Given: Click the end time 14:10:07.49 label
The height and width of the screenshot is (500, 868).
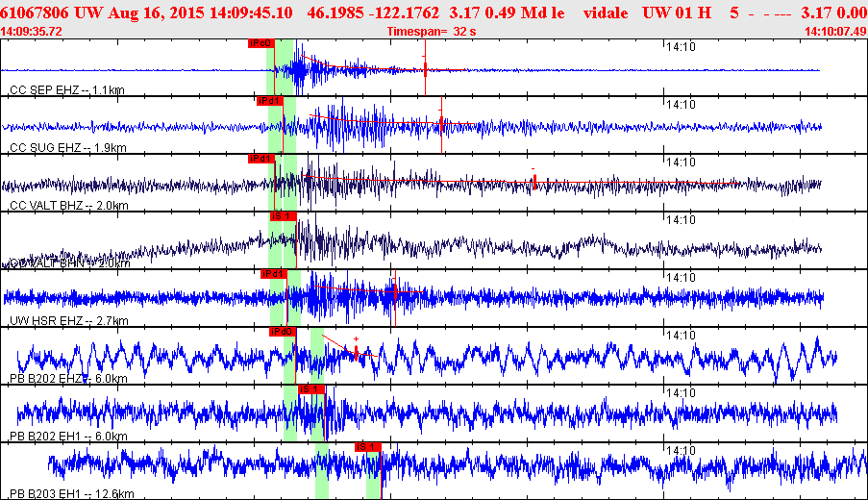Looking at the screenshot, I should [834, 32].
